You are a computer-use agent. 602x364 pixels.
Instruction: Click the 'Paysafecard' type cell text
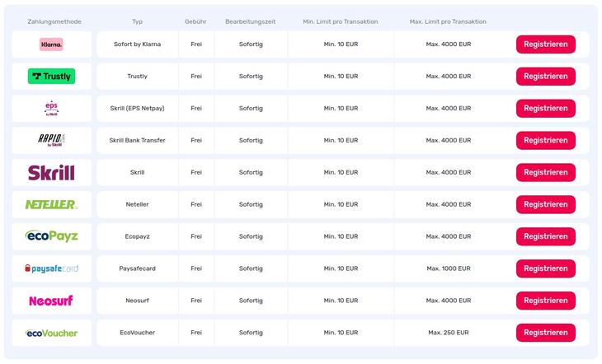coord(138,268)
